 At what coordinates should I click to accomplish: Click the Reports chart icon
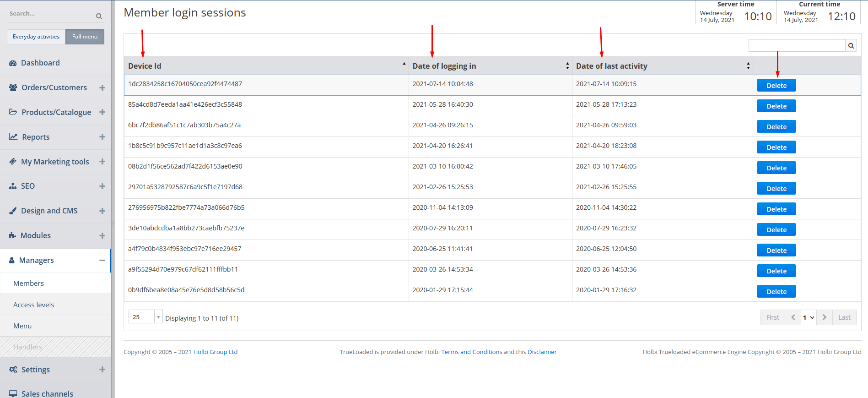coord(13,137)
